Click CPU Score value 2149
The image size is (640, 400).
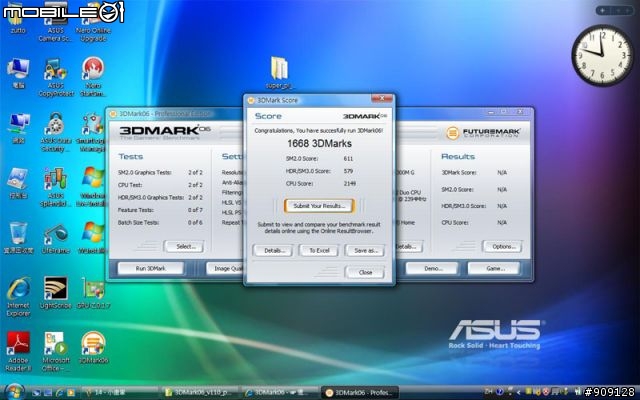349,184
